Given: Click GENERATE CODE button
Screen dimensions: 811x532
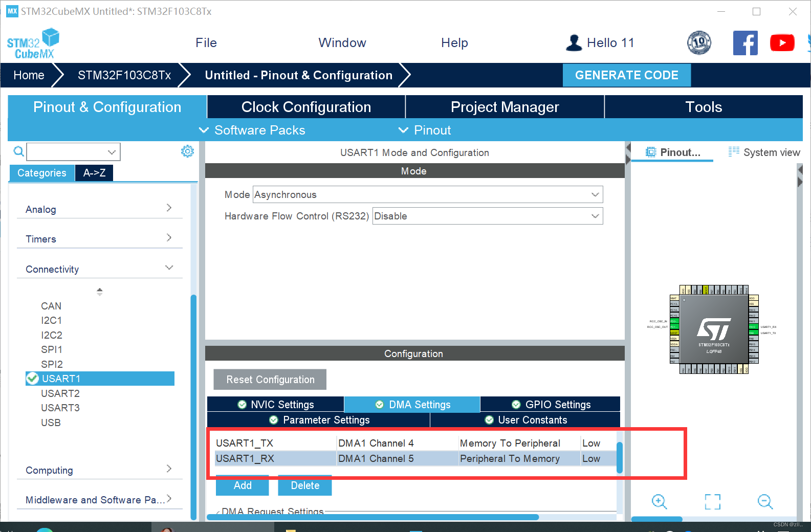Looking at the screenshot, I should point(627,75).
